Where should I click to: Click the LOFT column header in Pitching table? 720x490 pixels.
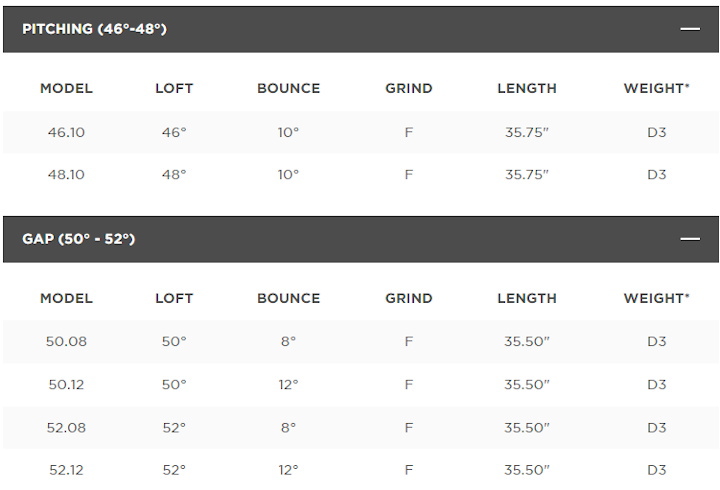click(174, 88)
